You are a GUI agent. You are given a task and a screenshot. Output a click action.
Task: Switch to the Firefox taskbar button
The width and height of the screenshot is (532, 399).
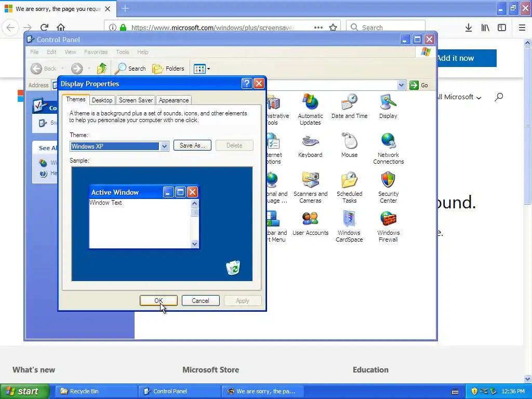click(x=262, y=391)
